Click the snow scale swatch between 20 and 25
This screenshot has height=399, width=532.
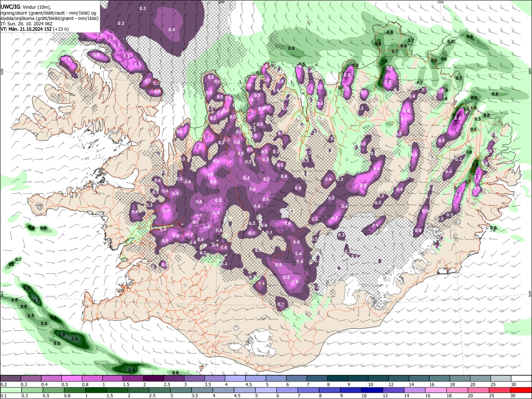(480, 378)
